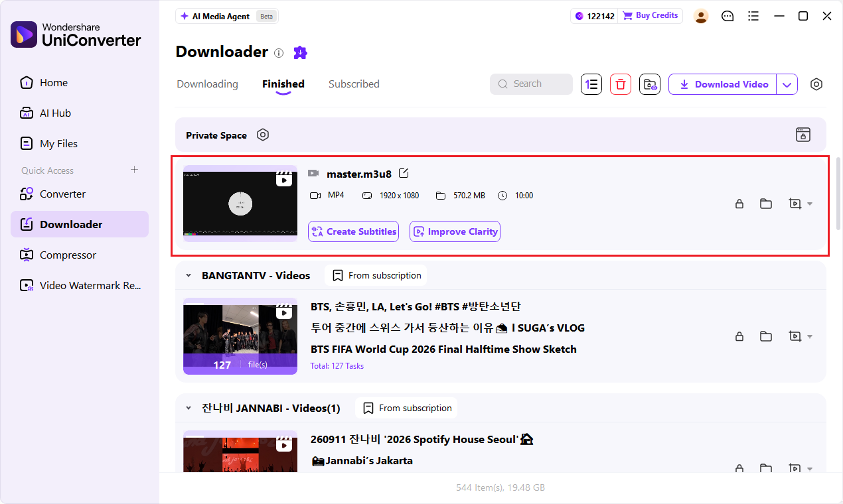Play the master.m3u8 video thumbnail
Screen dimensions: 843x504
click(240, 204)
